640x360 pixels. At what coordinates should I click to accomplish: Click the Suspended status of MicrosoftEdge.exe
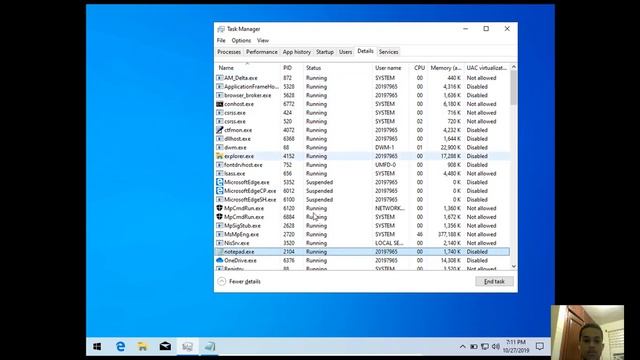(x=320, y=182)
